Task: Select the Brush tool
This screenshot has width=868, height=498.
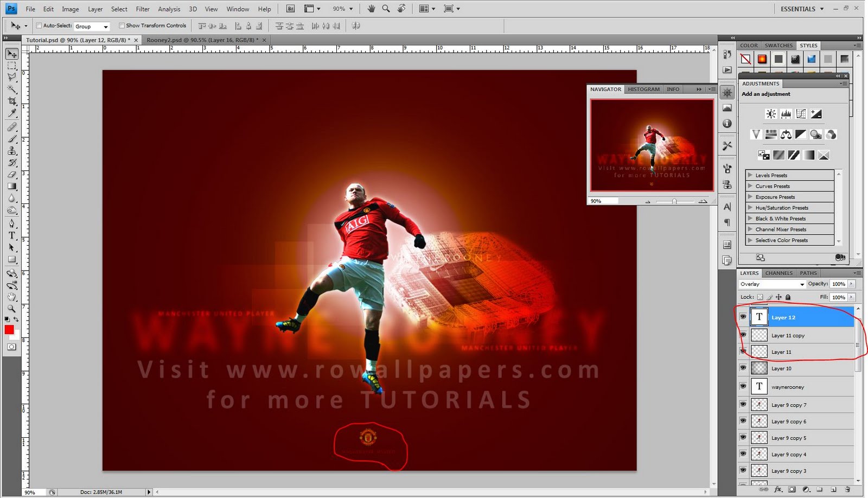Action: tap(12, 139)
